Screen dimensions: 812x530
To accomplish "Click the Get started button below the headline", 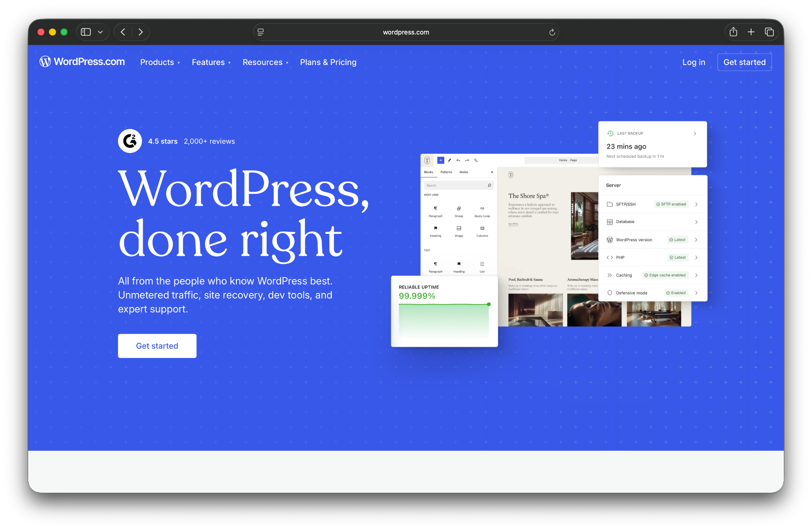I will coord(157,346).
